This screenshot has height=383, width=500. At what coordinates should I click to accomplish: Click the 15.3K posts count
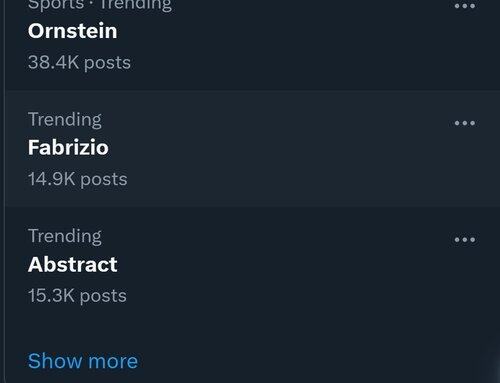tap(77, 296)
